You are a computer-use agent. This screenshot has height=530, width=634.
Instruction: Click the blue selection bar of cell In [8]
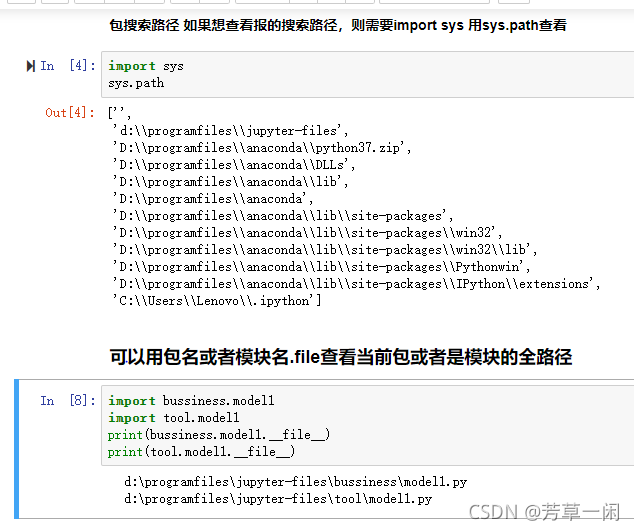point(16,449)
